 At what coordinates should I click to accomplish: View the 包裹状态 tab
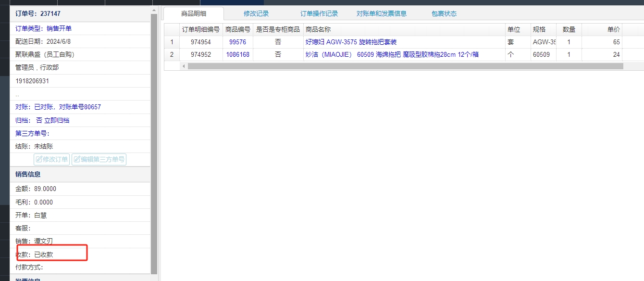pos(444,13)
